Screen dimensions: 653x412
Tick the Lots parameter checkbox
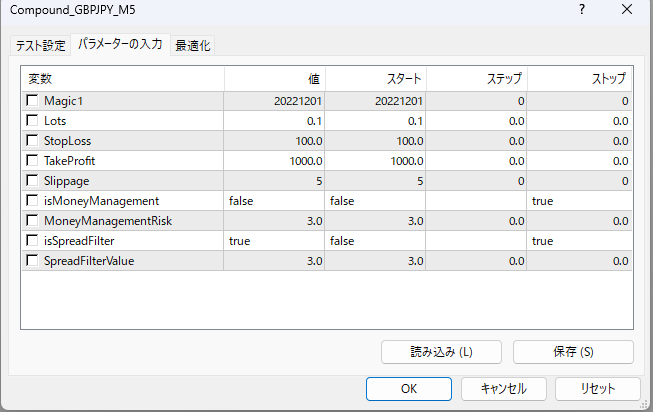(x=33, y=121)
